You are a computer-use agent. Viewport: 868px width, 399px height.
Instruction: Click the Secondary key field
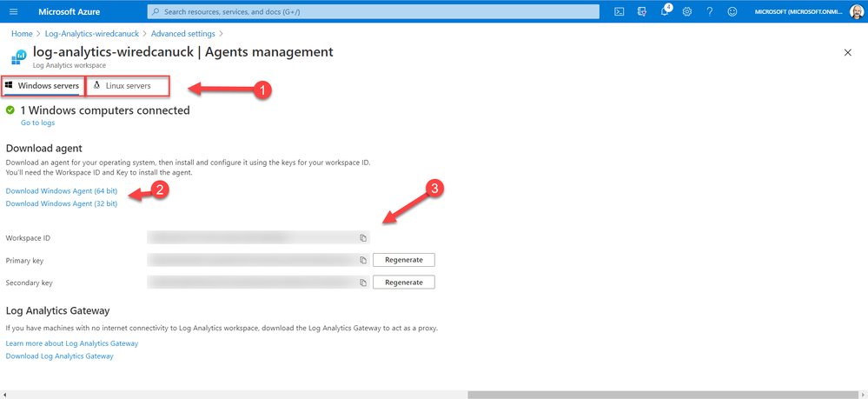[x=259, y=283]
